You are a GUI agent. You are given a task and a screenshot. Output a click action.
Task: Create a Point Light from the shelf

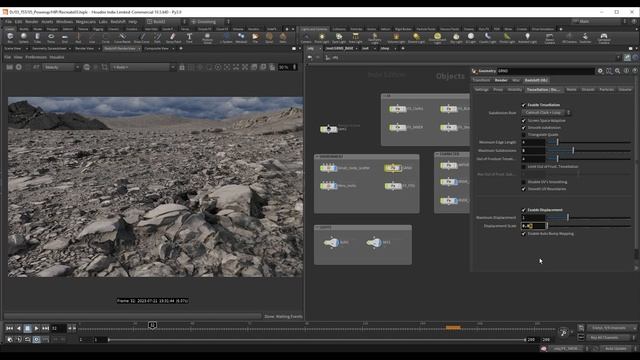coord(322,38)
